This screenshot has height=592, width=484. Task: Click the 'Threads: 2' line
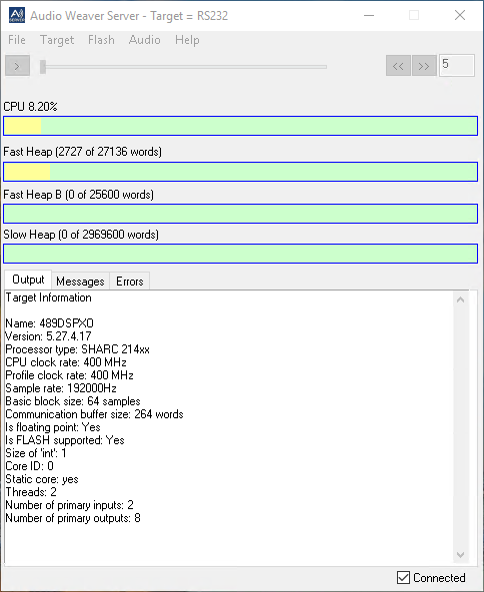[31, 492]
